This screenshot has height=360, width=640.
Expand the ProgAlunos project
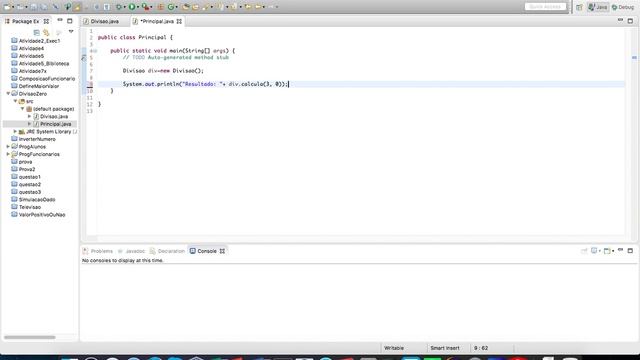[8, 147]
